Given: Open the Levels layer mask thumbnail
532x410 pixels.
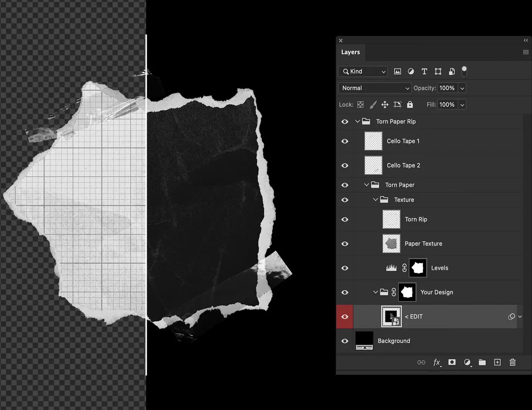Looking at the screenshot, I should (418, 268).
